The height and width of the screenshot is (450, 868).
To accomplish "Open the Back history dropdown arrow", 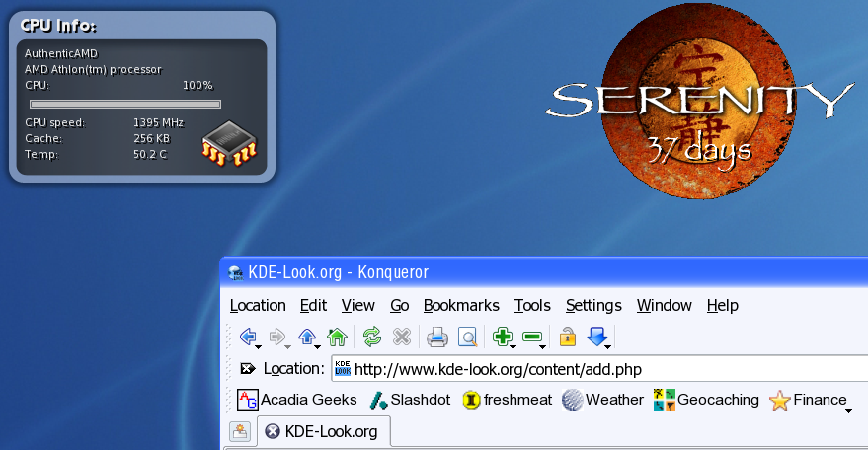I will pos(258,347).
